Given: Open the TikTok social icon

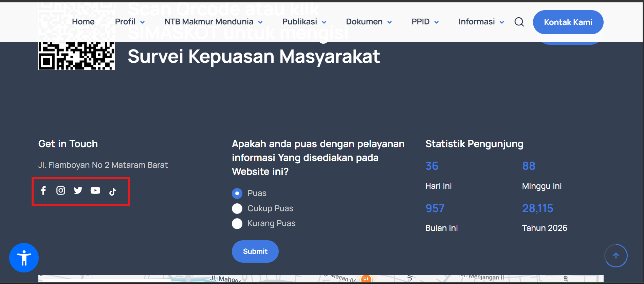Looking at the screenshot, I should click(x=113, y=191).
